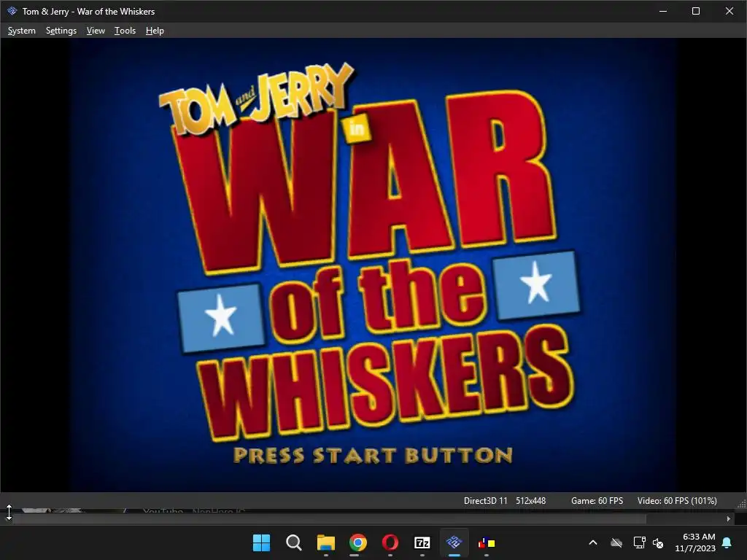
Task: Click the horizontal scrollbar right arrow
Action: (729, 518)
